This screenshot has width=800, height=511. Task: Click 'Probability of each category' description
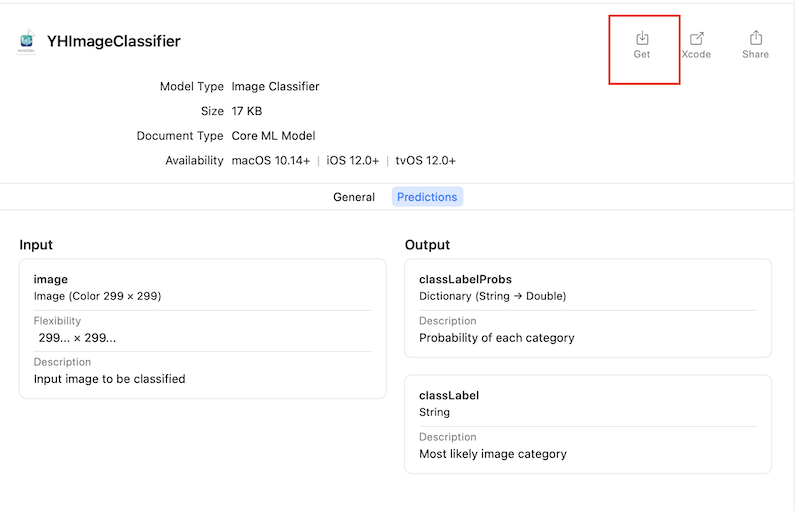[x=496, y=338]
